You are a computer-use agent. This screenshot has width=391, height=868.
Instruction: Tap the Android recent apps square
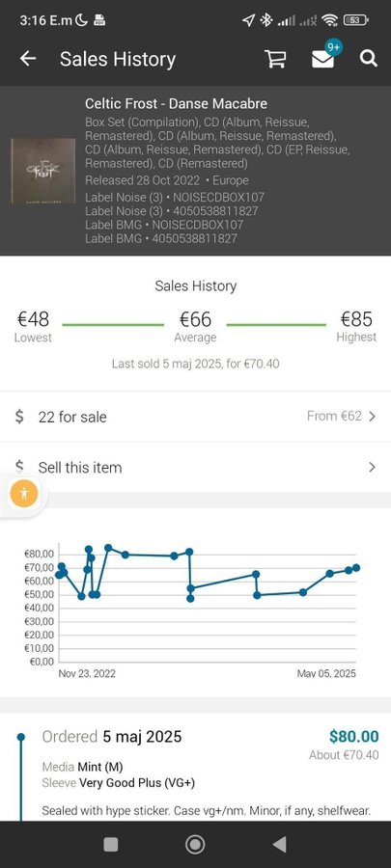111,844
